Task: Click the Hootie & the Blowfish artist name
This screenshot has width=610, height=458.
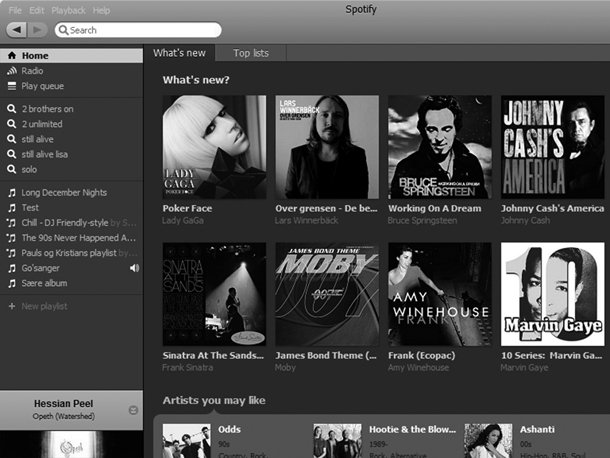Action: click(410, 430)
